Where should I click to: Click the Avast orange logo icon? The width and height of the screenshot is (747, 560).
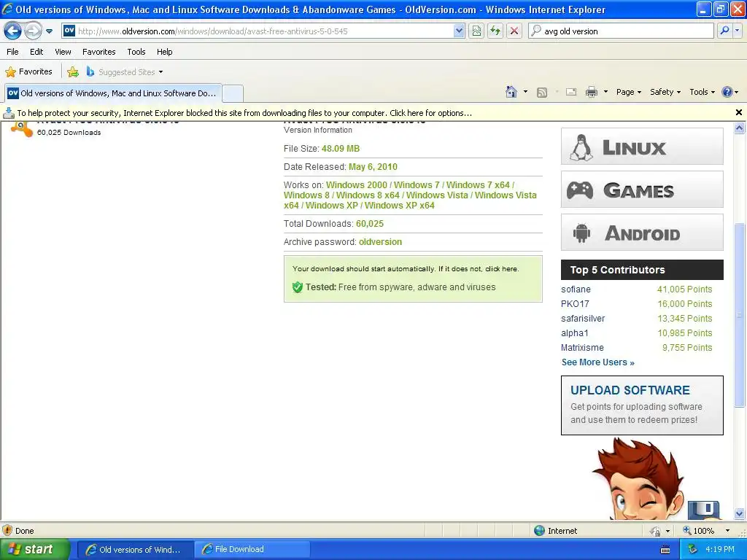pyautogui.click(x=22, y=128)
